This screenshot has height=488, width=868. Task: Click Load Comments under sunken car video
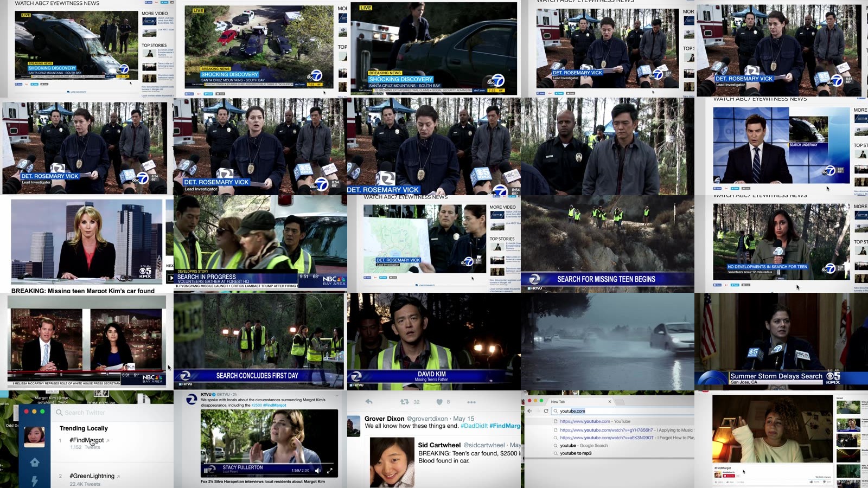[x=76, y=92]
